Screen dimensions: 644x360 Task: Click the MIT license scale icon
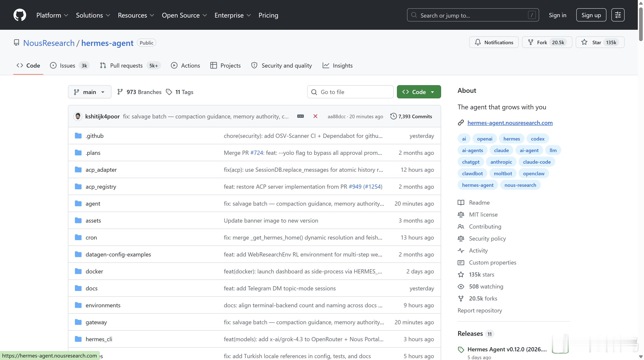461,215
